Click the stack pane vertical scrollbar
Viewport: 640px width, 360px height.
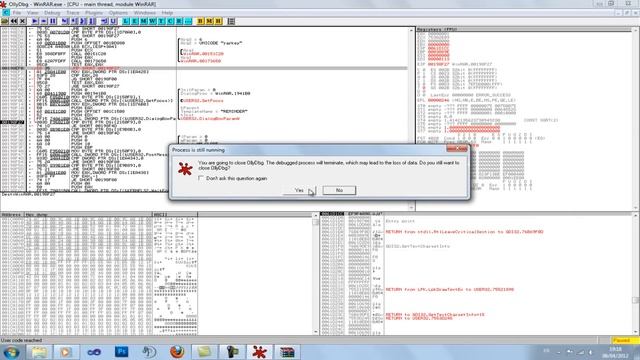pyautogui.click(x=636, y=273)
